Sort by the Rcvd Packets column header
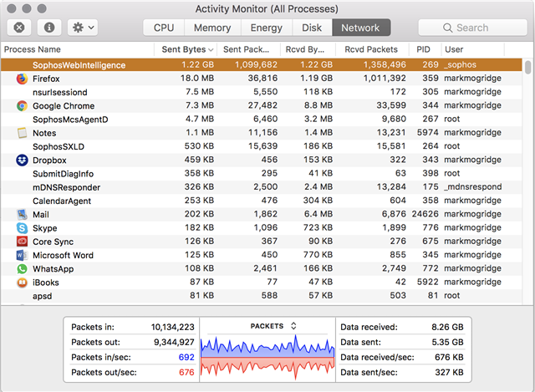535x392 pixels. coord(371,49)
